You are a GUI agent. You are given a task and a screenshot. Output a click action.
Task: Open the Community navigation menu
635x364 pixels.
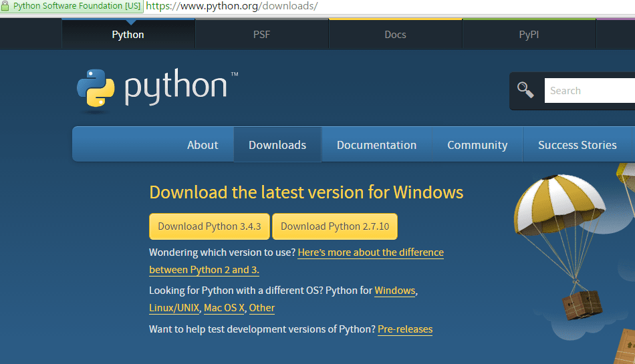[x=477, y=145]
